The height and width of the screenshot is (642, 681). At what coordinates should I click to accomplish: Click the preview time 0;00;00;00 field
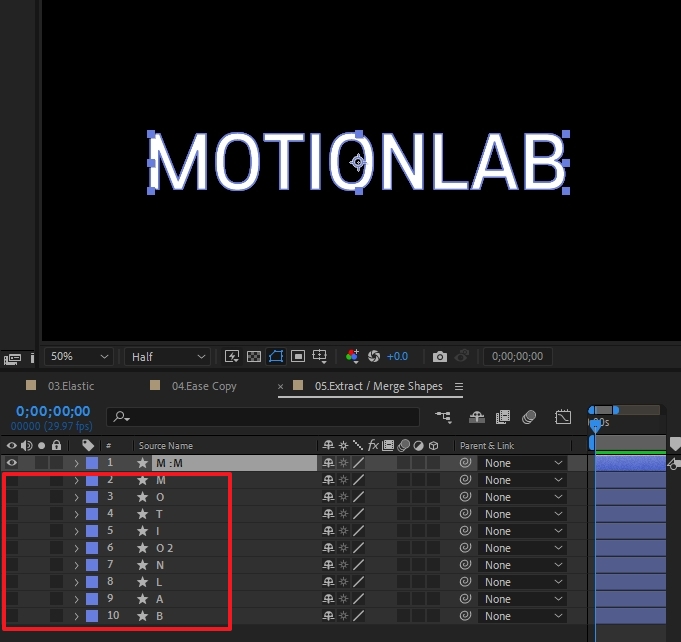[517, 357]
